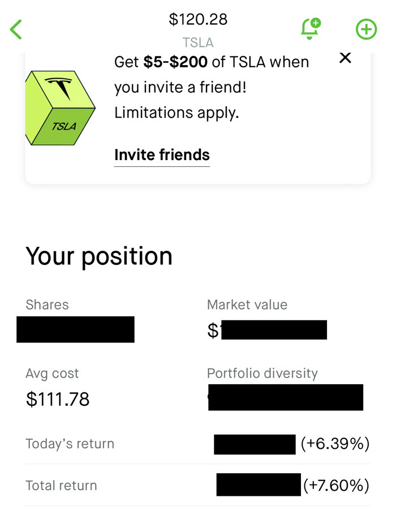Open the Total return row
The width and height of the screenshot is (396, 532).
[198, 486]
